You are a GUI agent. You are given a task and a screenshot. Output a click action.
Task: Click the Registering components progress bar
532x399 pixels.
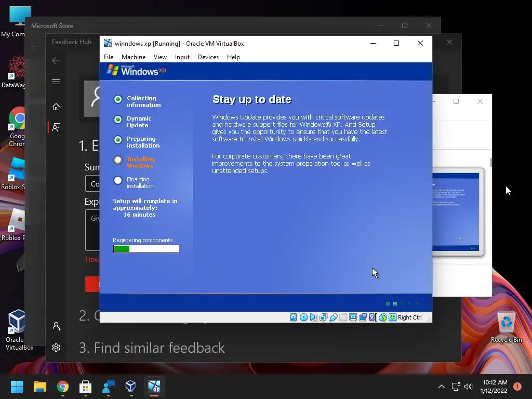(x=146, y=249)
